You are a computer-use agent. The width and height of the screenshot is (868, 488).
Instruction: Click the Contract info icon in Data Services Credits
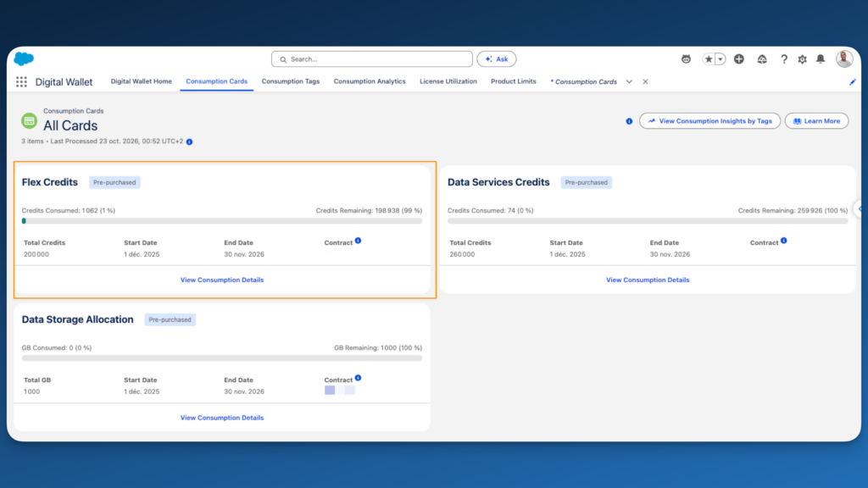tap(784, 241)
